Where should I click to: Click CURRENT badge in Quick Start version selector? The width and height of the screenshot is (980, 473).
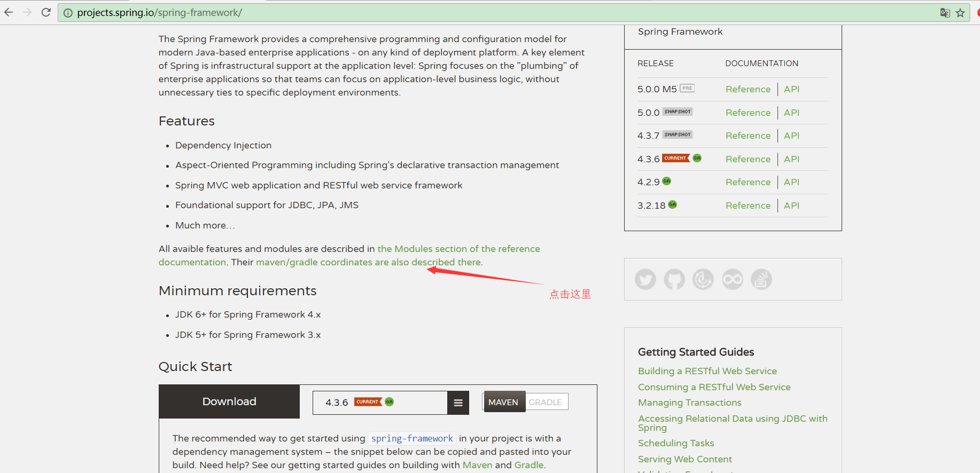coord(368,401)
